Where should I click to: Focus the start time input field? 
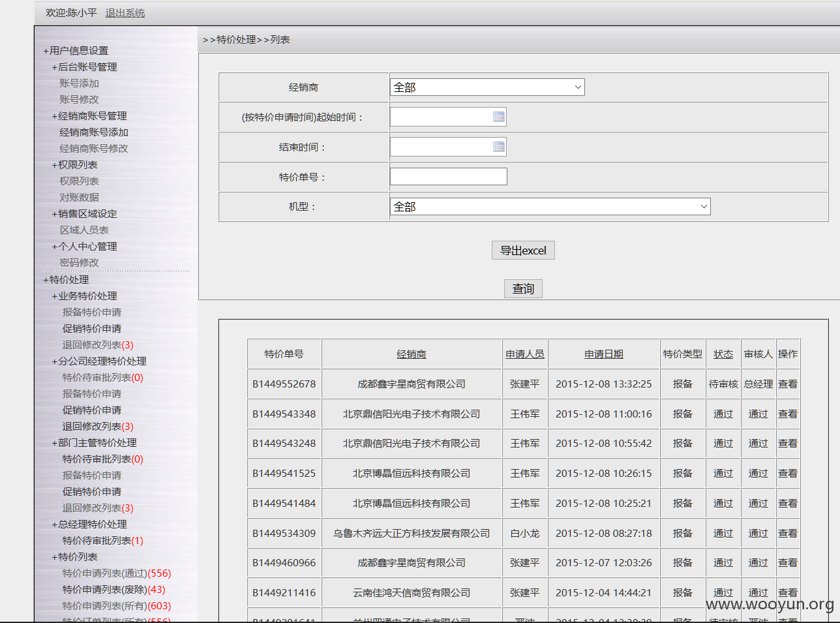(448, 117)
